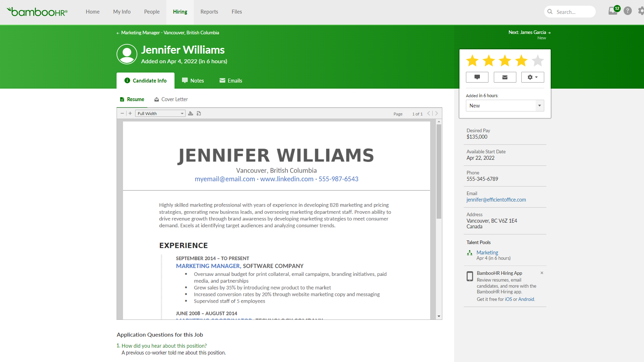Zoom in on the resume document

(x=130, y=113)
